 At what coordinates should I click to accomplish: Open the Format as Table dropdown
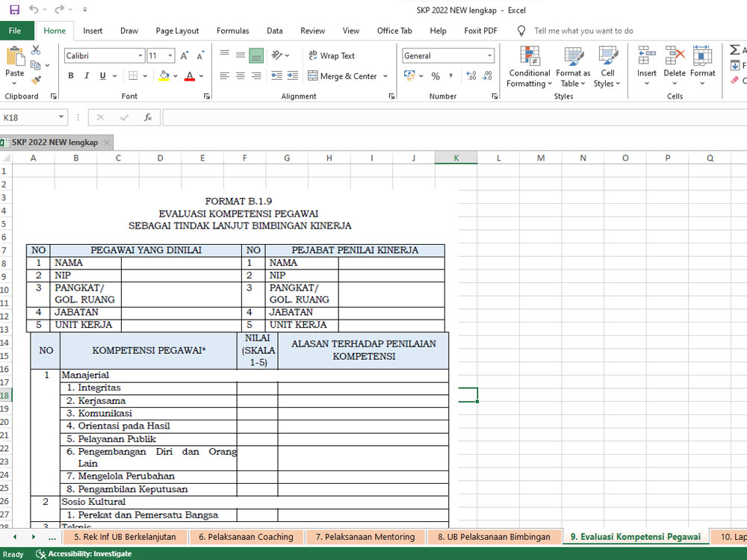click(573, 66)
